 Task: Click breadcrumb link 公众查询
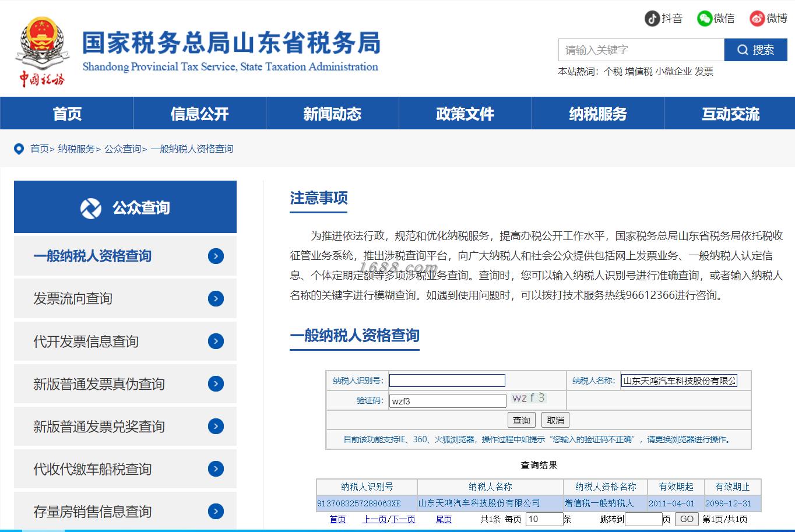pyautogui.click(x=123, y=149)
